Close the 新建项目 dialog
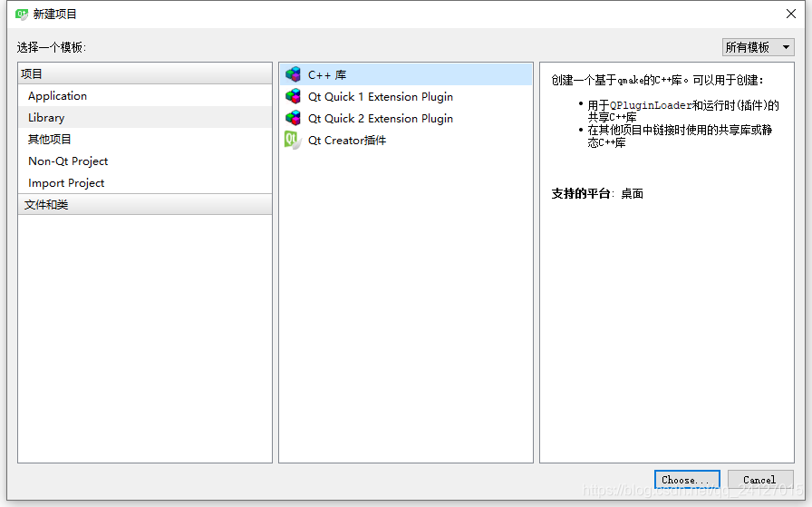This screenshot has width=812, height=507. pos(791,14)
